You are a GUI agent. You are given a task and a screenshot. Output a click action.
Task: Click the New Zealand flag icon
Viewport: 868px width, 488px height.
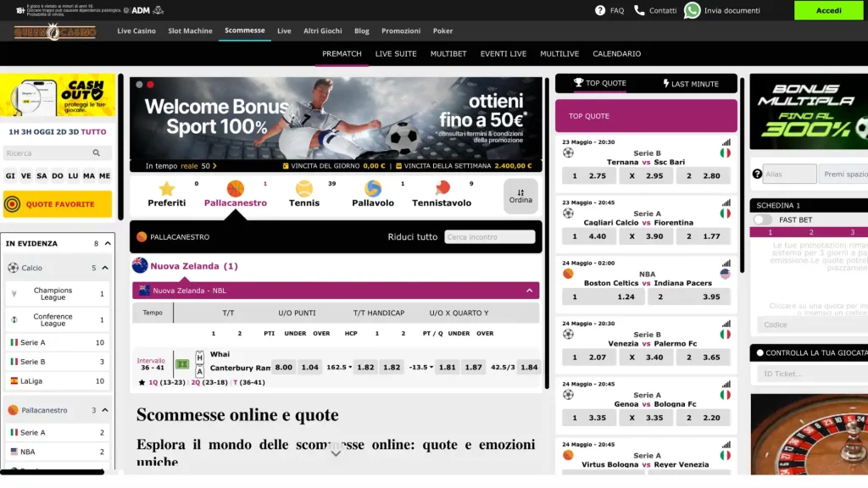[x=140, y=265]
